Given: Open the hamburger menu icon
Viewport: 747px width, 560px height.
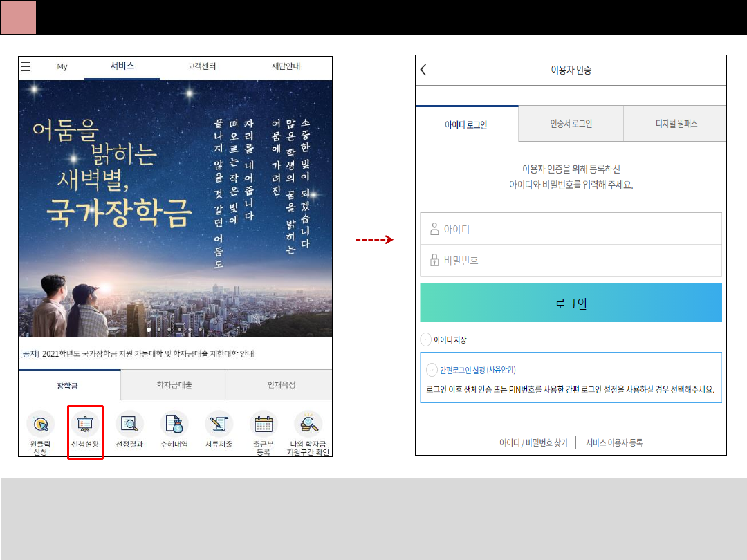Looking at the screenshot, I should click(x=26, y=66).
